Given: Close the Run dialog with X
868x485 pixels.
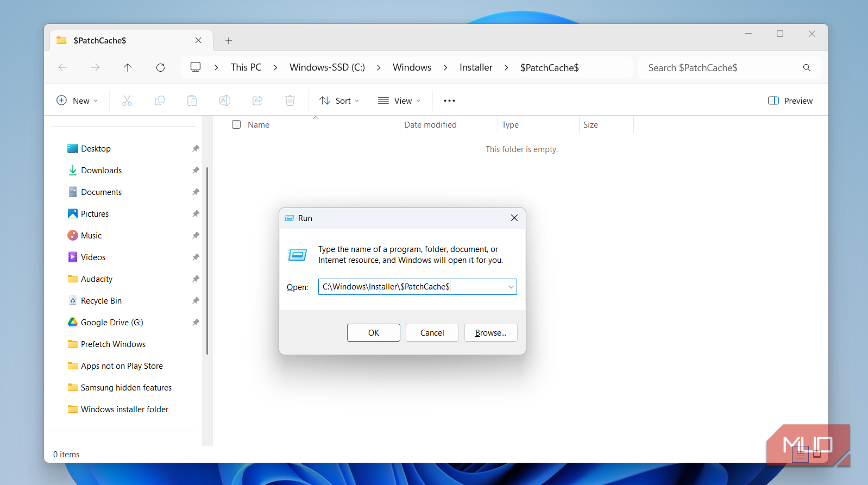Looking at the screenshot, I should pyautogui.click(x=514, y=218).
